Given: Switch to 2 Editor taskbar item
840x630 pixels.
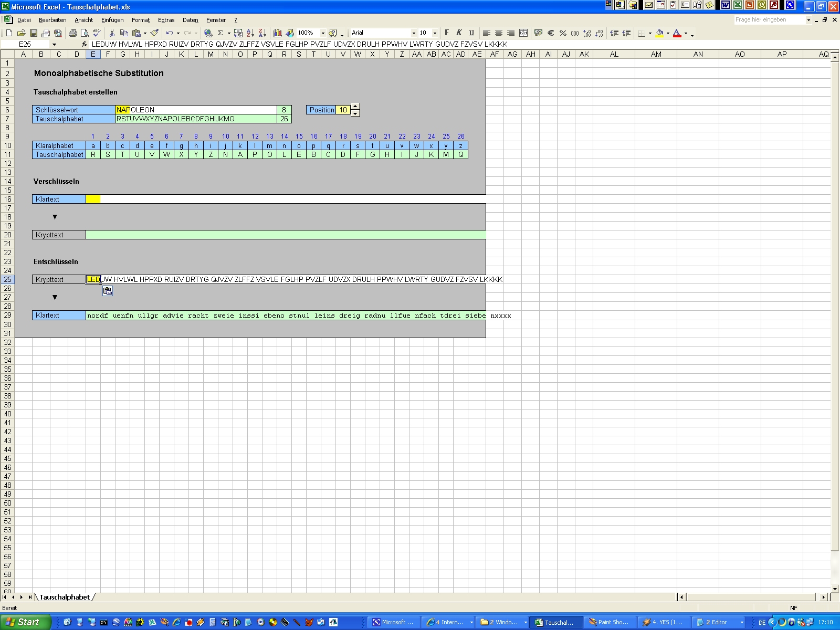Looking at the screenshot, I should pos(719,622).
